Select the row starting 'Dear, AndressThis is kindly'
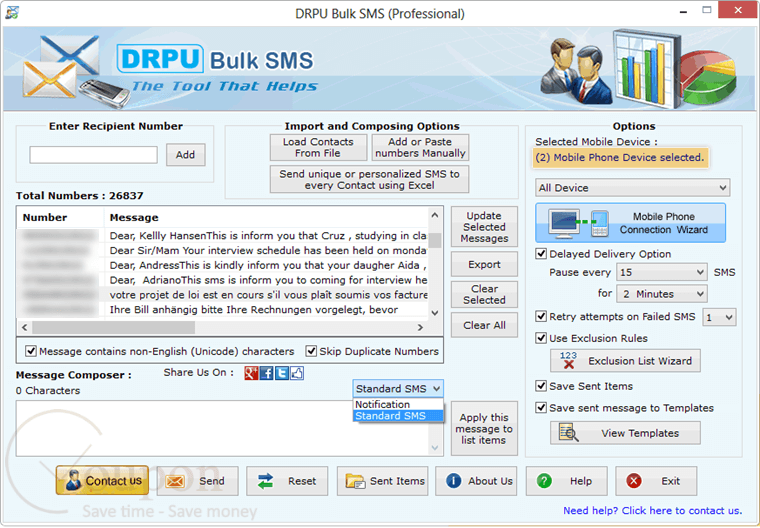The image size is (760, 528). 223,265
